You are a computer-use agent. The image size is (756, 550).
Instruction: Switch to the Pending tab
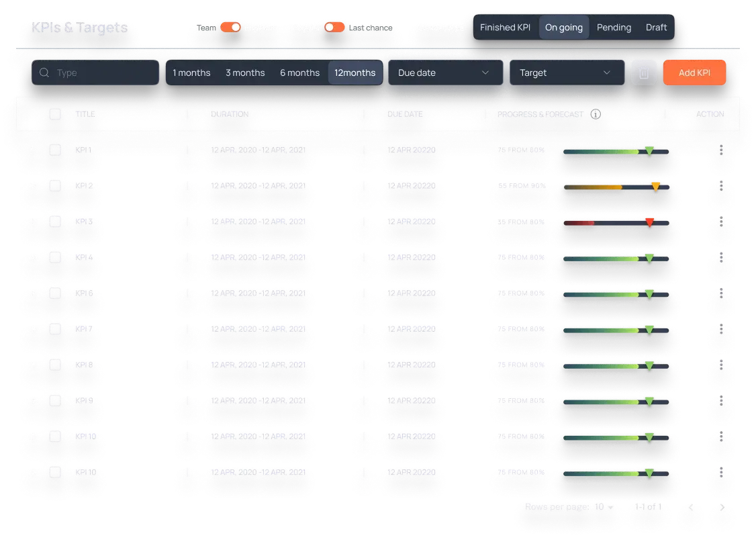pos(614,28)
